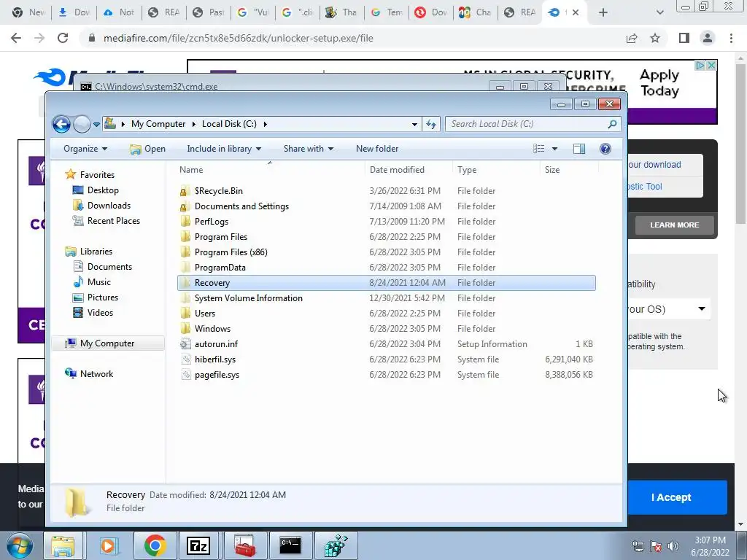Image resolution: width=747 pixels, height=560 pixels.
Task: Open Chrome three-dot menu
Action: (x=731, y=38)
